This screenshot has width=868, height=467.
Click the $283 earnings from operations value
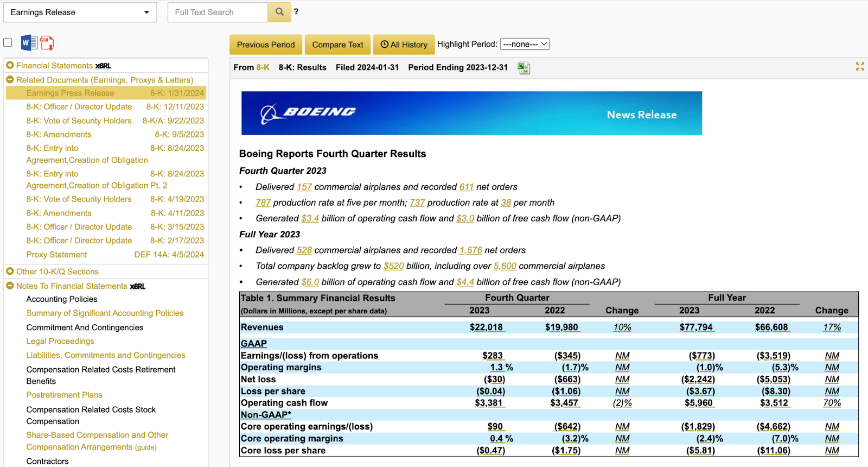click(x=493, y=355)
